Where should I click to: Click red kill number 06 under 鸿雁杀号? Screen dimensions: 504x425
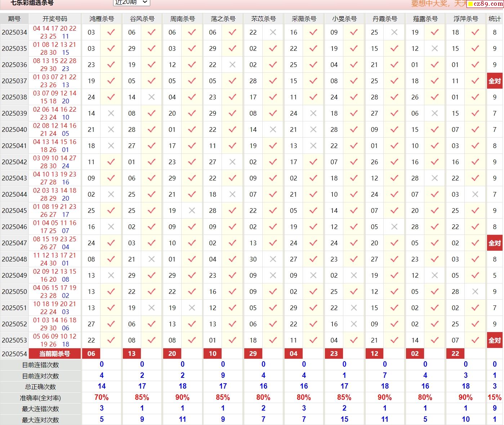click(x=92, y=354)
